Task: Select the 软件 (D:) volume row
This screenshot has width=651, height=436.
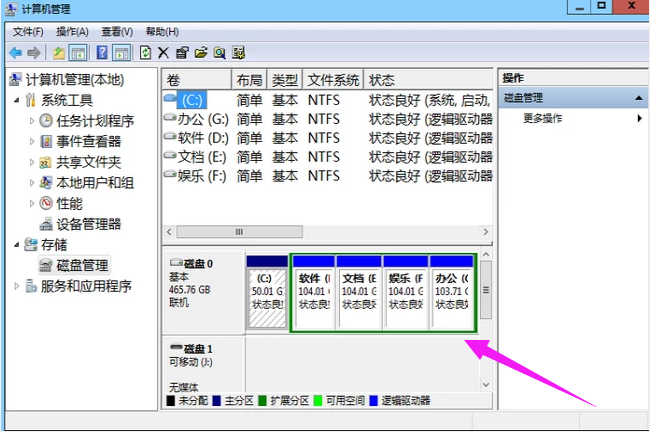Action: (x=204, y=138)
